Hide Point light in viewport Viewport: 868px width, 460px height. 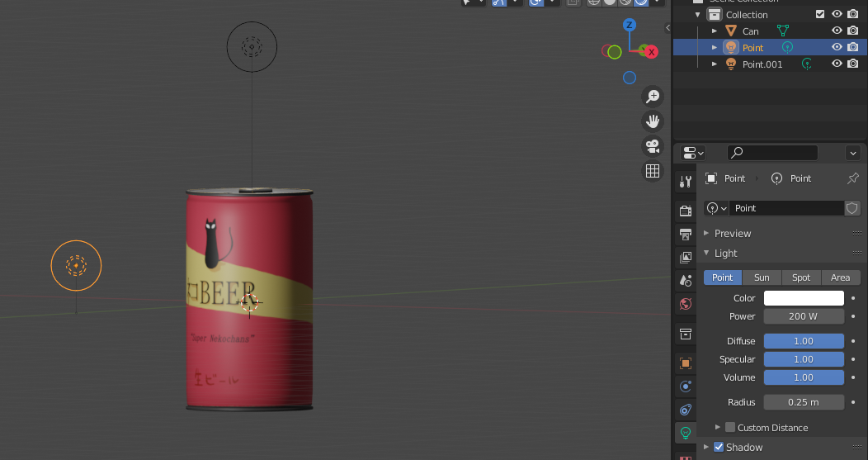pyautogui.click(x=837, y=47)
